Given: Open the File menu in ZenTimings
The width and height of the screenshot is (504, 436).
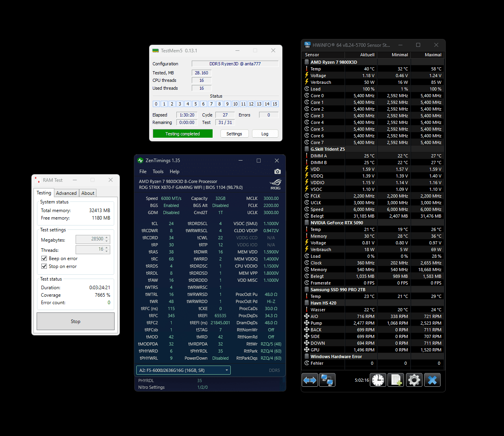Looking at the screenshot, I should point(143,172).
